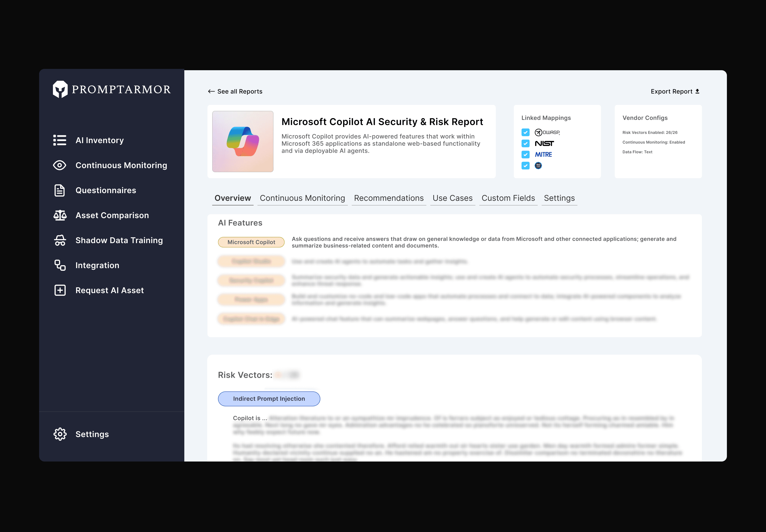Toggle the NIST mapping checkbox
The image size is (766, 532).
pyautogui.click(x=525, y=143)
